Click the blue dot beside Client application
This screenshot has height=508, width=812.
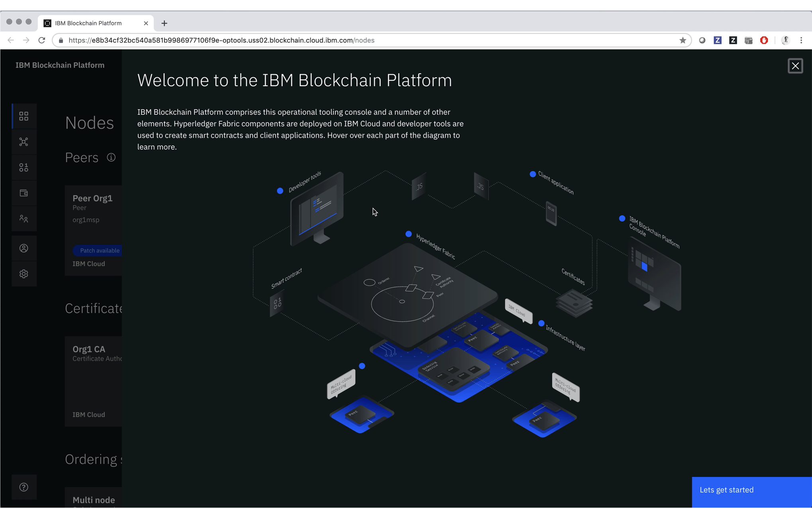[x=533, y=174]
